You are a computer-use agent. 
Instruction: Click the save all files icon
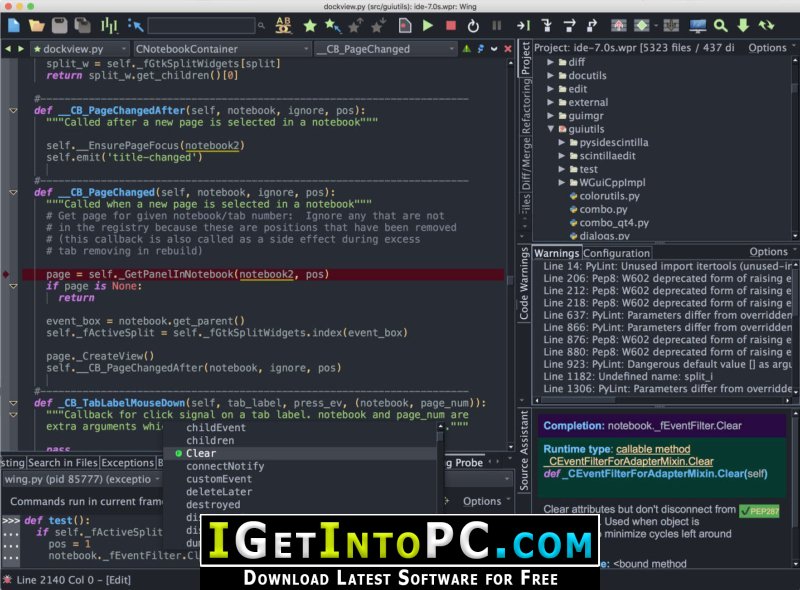[x=82, y=25]
